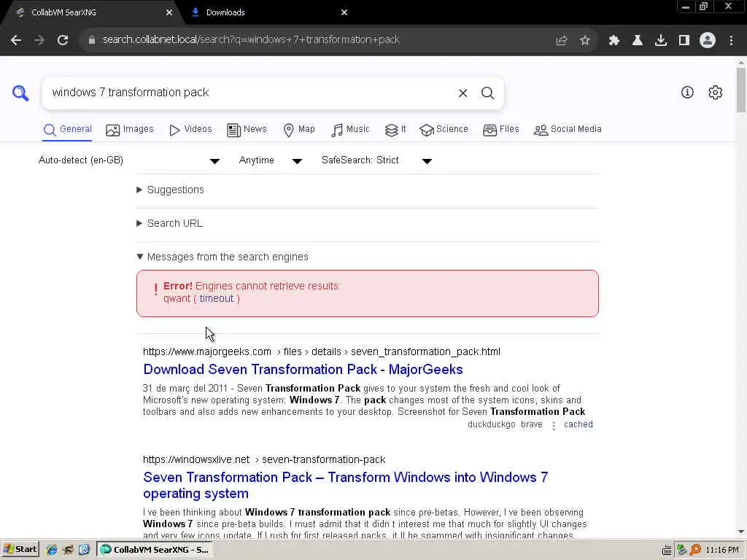This screenshot has width=747, height=560.
Task: Select the General category tab
Action: click(67, 130)
